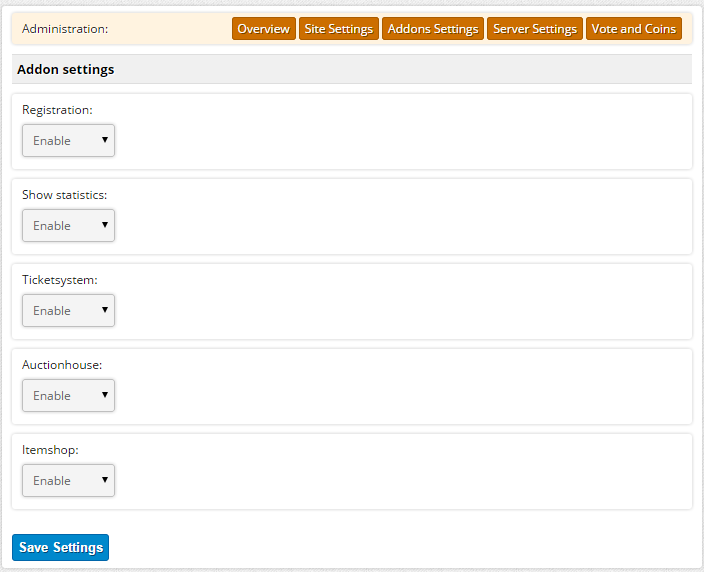Click the Itemshop label text

click(x=50, y=450)
